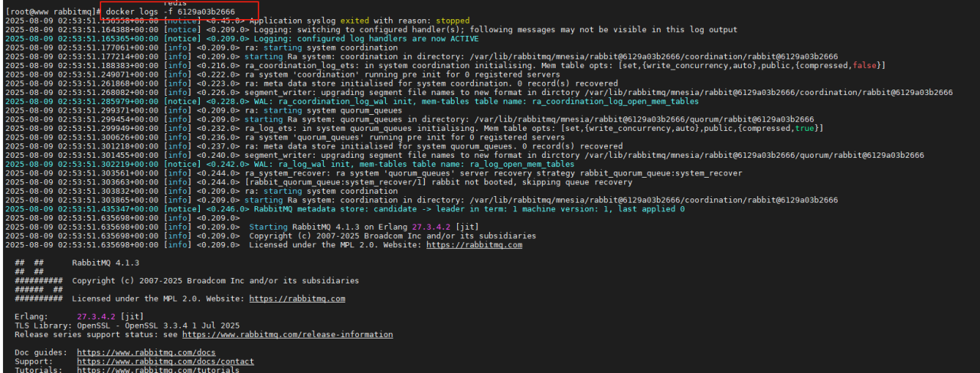Click the 'Erlang:' label
The image size is (980, 373).
point(31,316)
